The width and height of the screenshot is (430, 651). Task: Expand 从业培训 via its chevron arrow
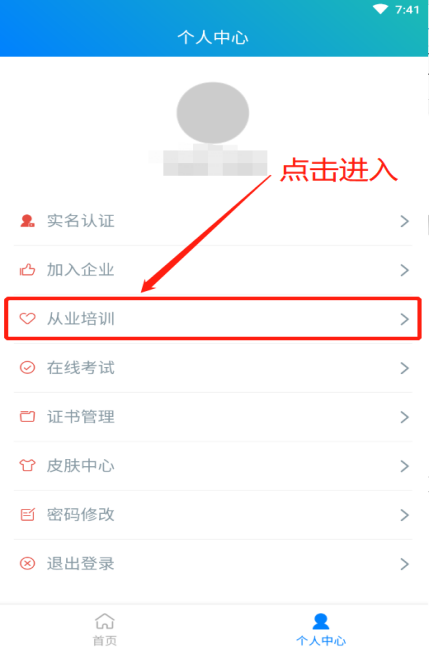[x=405, y=319]
